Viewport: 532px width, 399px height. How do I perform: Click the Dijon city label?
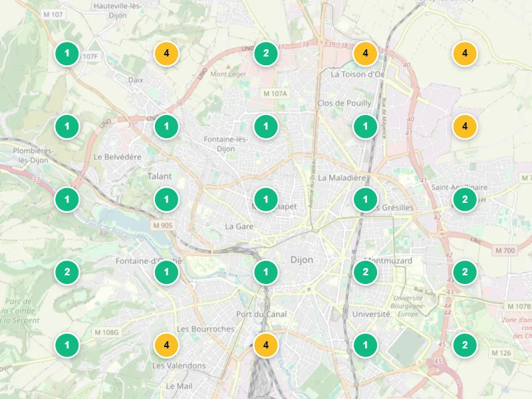302,260
